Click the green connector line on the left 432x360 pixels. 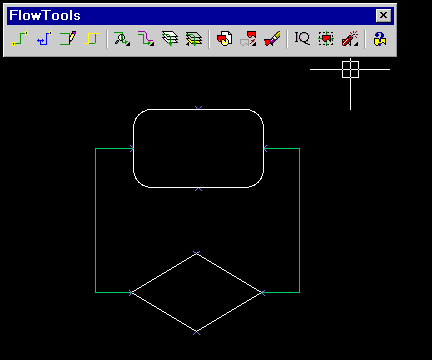pos(96,220)
